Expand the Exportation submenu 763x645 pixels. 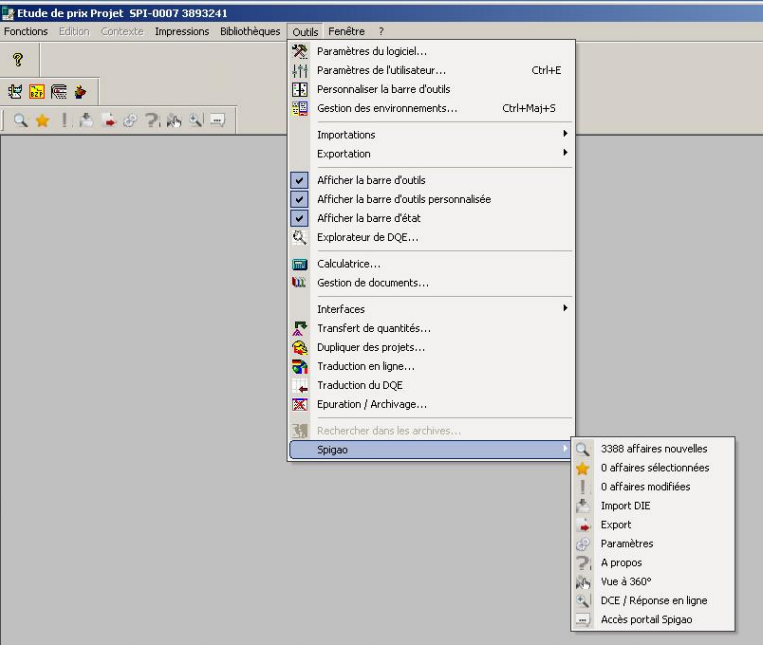pyautogui.click(x=430, y=153)
